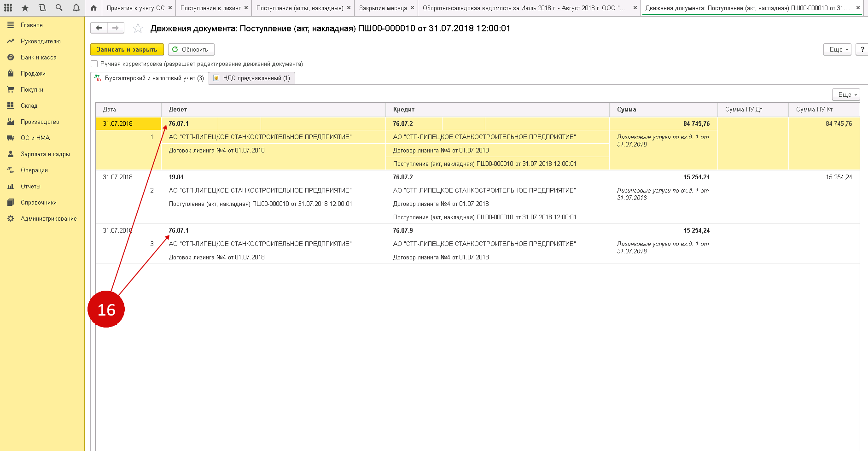Navigate back with left arrow button

click(x=99, y=28)
